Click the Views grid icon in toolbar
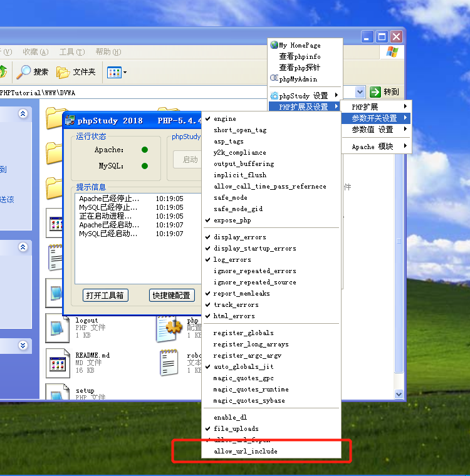Screen dimensions: 470x476 coord(114,73)
